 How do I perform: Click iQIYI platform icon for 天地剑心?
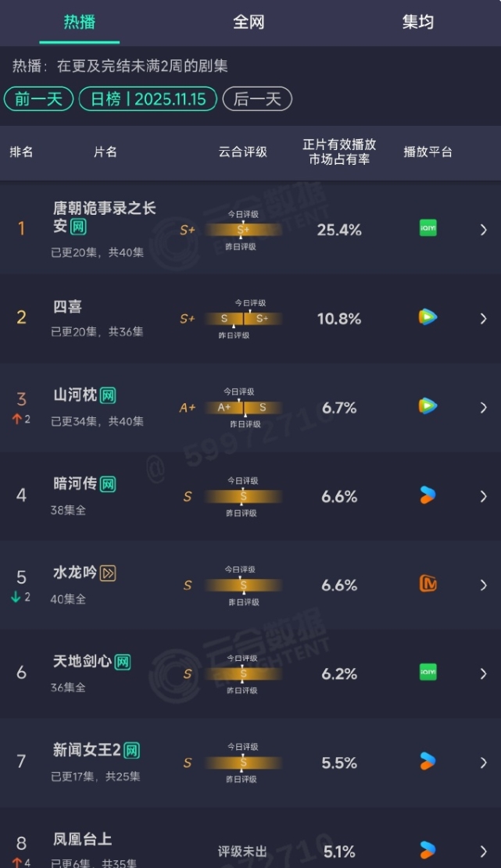(x=428, y=673)
